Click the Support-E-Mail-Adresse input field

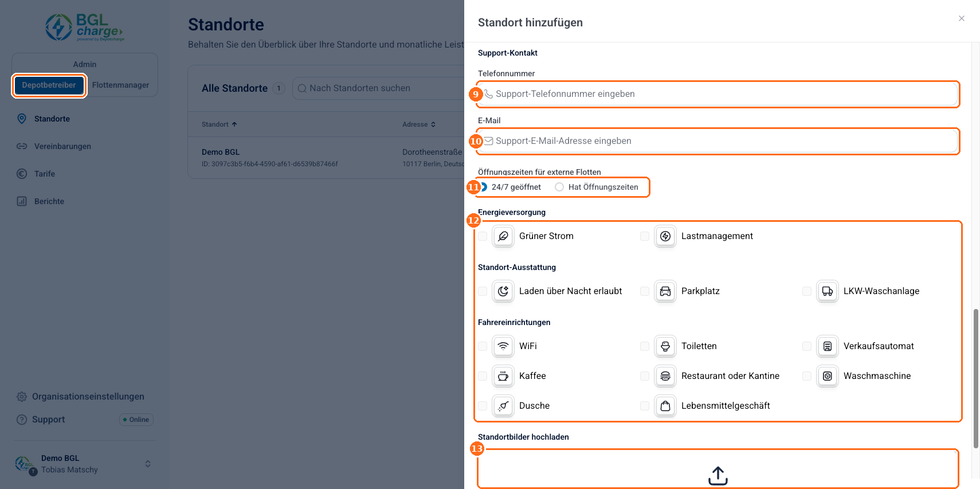(x=718, y=141)
